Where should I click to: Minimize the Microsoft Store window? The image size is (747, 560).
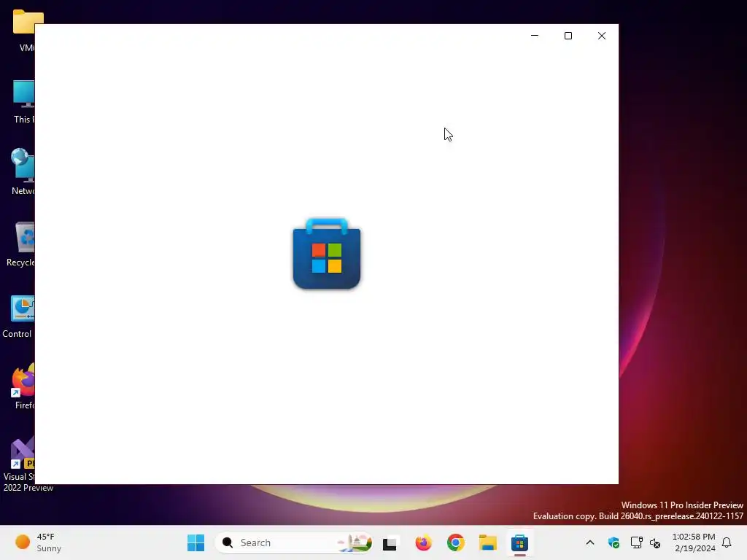(x=535, y=36)
